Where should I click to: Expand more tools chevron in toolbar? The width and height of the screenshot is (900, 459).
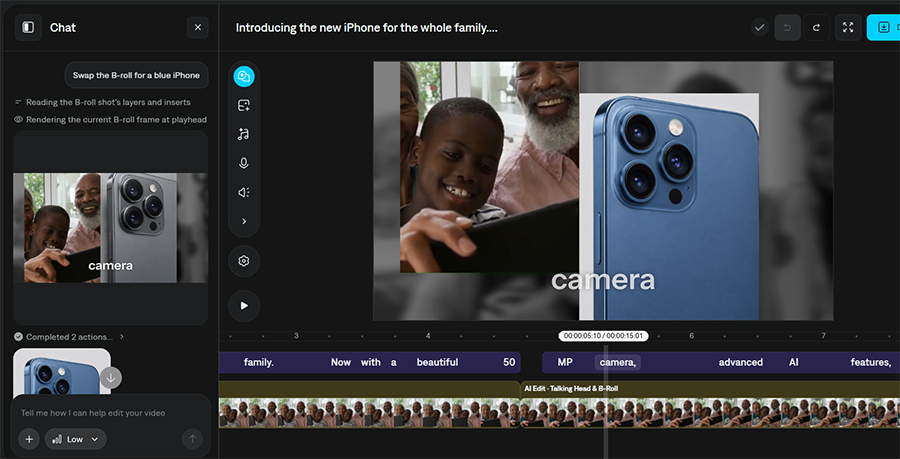click(244, 221)
